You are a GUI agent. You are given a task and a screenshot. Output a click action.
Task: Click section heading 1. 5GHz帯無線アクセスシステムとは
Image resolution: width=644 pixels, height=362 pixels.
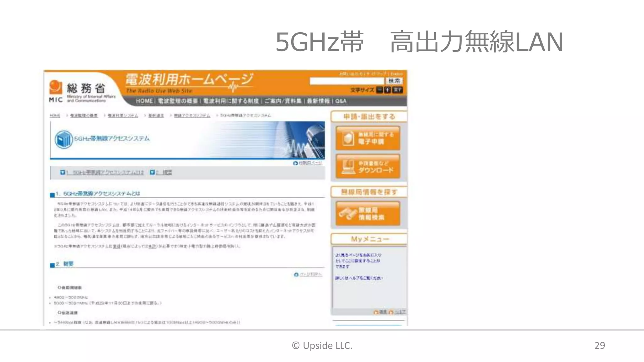click(x=98, y=194)
